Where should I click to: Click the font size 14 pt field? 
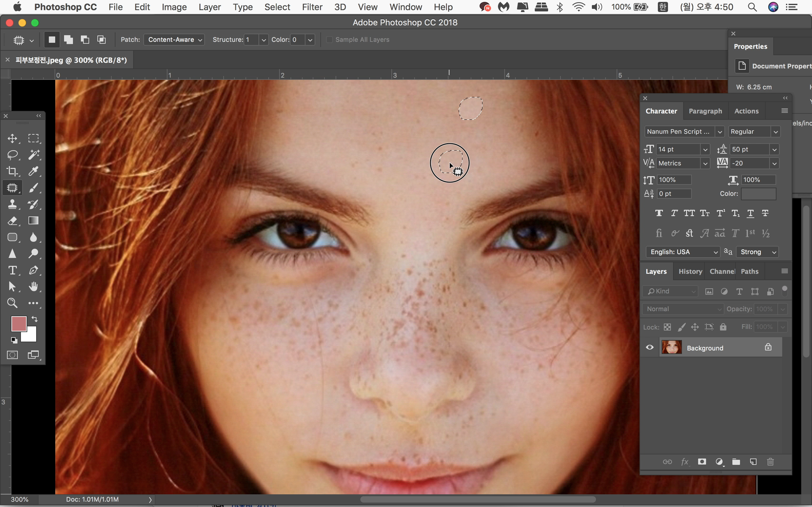click(x=678, y=149)
